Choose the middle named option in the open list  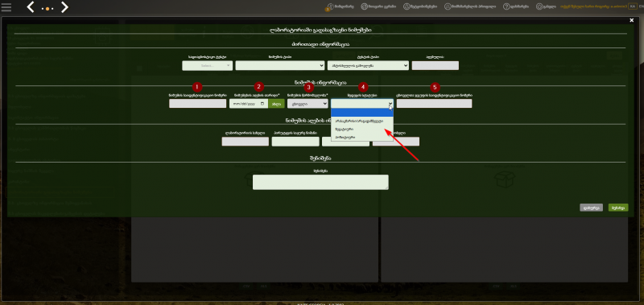362,129
